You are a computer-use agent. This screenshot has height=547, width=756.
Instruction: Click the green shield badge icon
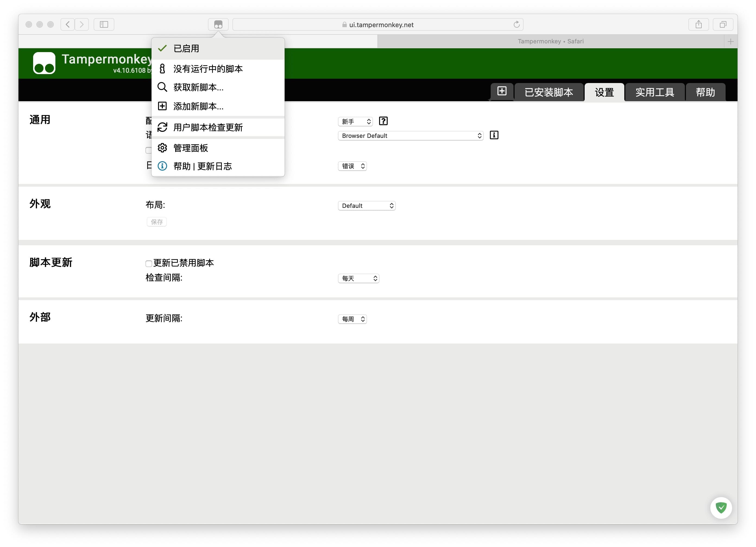coord(721,507)
